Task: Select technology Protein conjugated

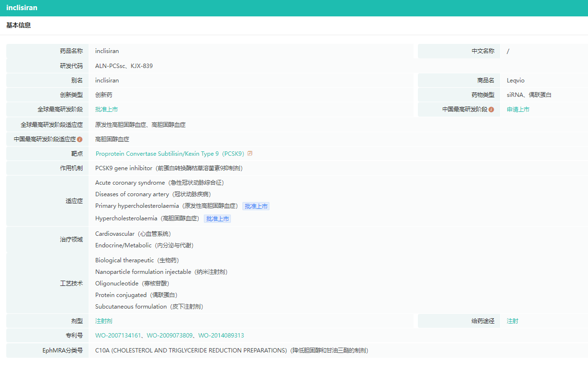Action: (x=121, y=295)
